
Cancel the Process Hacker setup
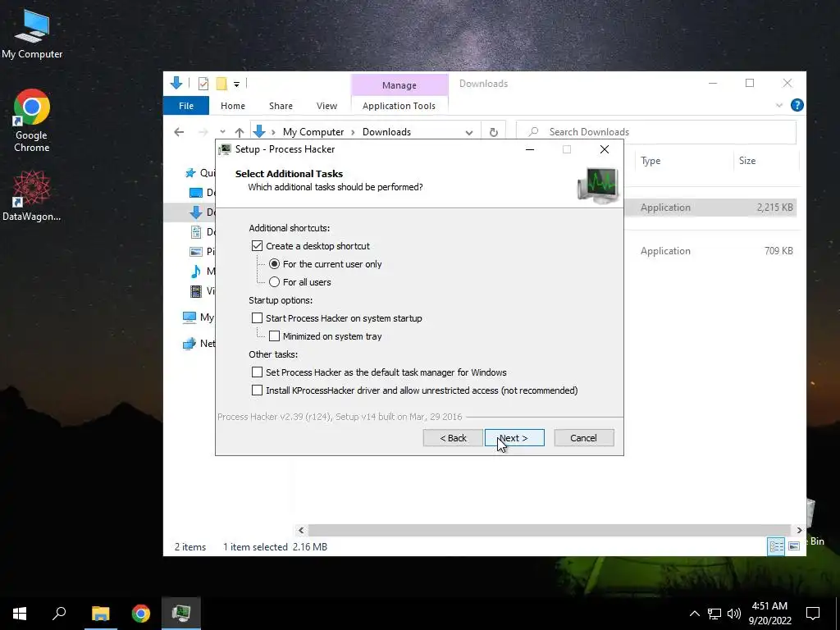pos(583,438)
